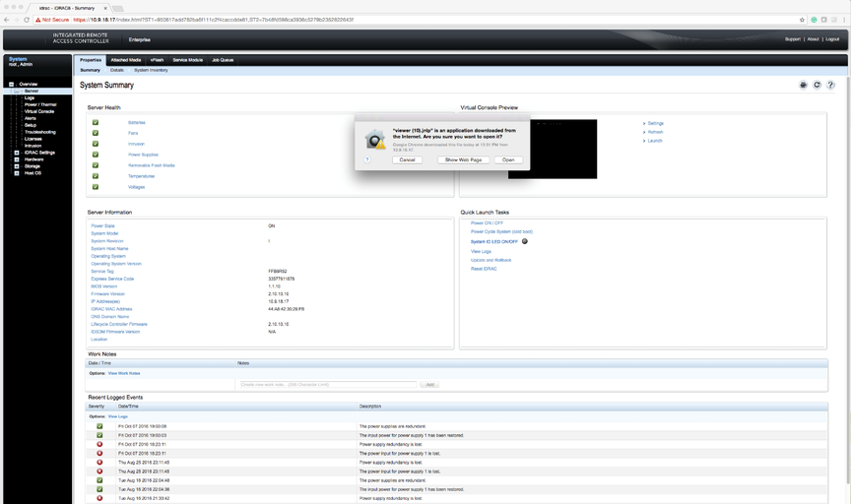Click the print icon on System Summary
Viewport: 851px width, 504px height.
pos(804,86)
